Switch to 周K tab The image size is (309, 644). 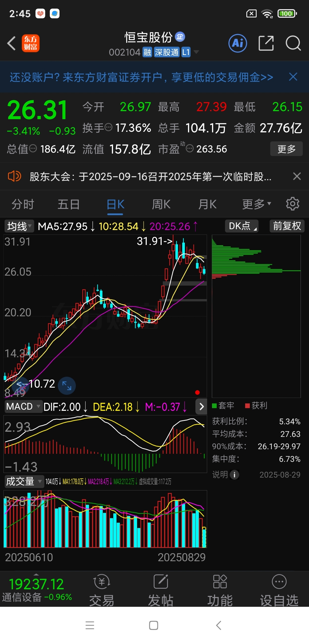(x=161, y=204)
